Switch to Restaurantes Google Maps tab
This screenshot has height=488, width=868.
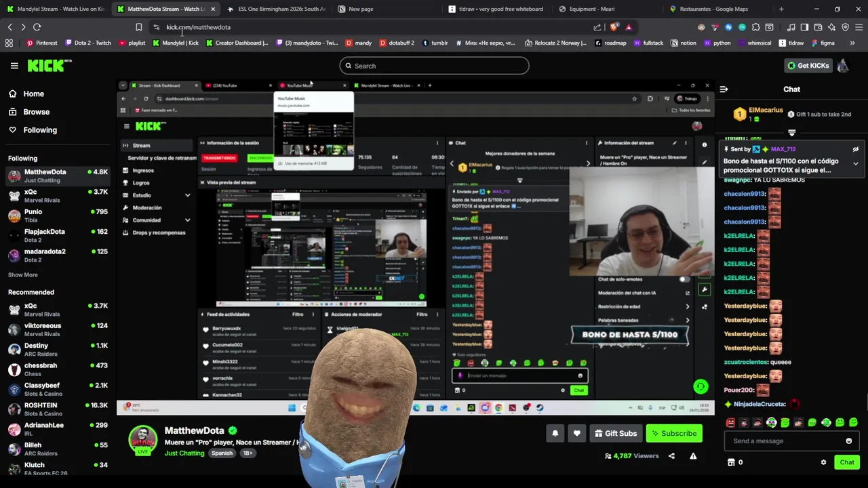click(x=717, y=9)
